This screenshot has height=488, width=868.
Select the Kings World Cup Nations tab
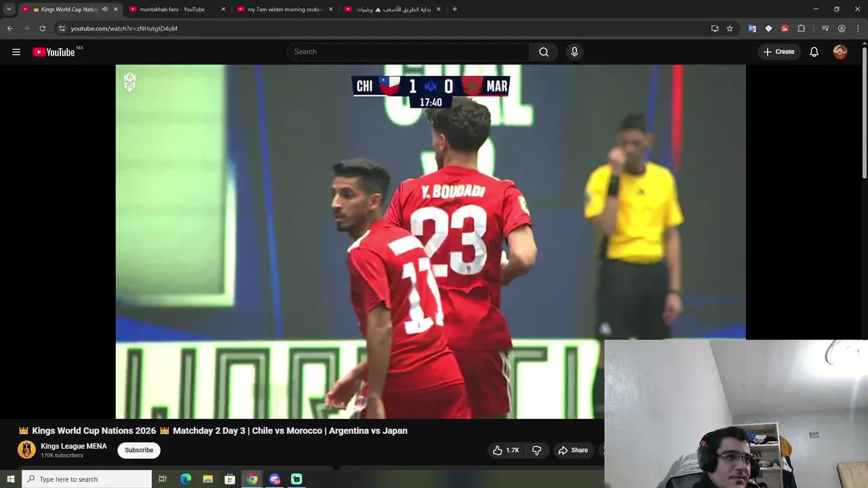[x=65, y=9]
